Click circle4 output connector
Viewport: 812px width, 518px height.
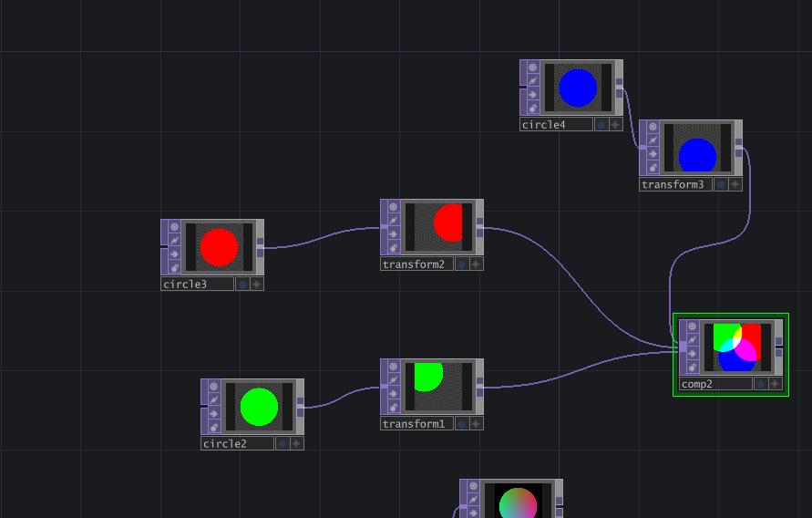[619, 88]
